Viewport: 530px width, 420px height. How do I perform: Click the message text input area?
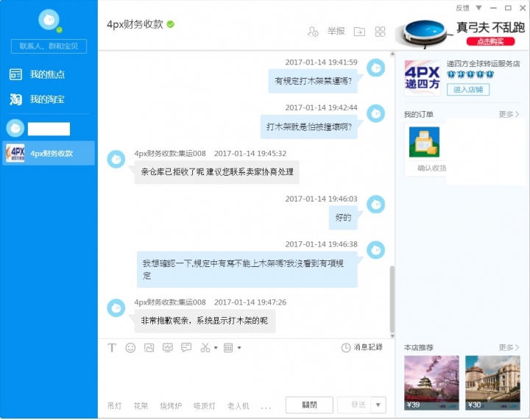[x=246, y=374]
